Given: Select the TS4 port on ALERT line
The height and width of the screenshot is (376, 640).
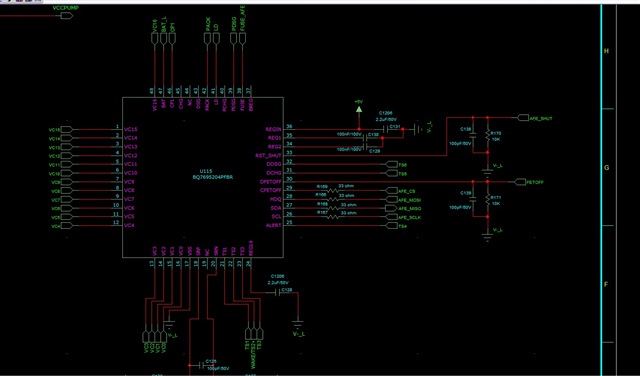Looking at the screenshot, I should pyautogui.click(x=392, y=226).
